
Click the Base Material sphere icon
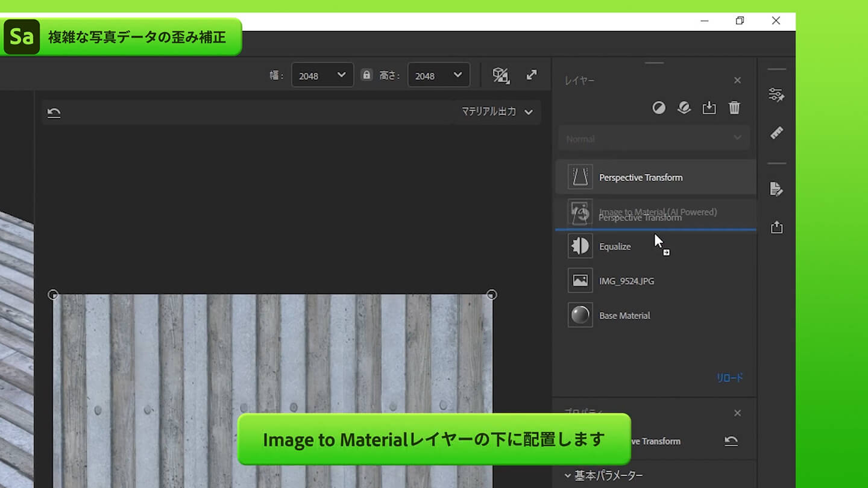point(580,315)
